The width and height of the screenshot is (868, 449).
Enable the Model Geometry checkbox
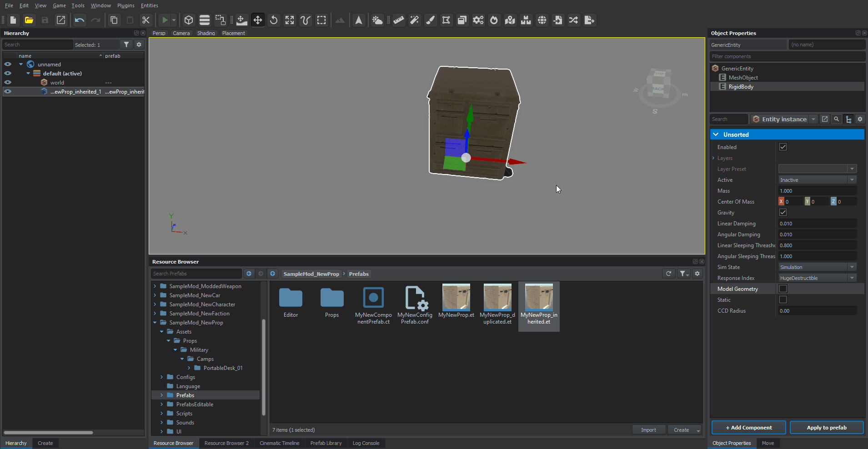(x=783, y=289)
